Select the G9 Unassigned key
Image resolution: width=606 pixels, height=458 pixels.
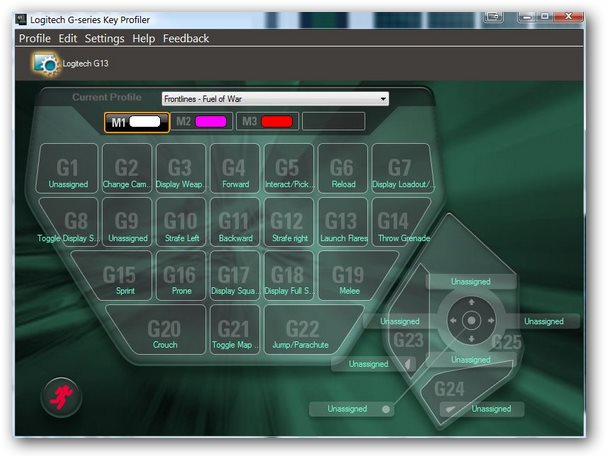click(127, 222)
